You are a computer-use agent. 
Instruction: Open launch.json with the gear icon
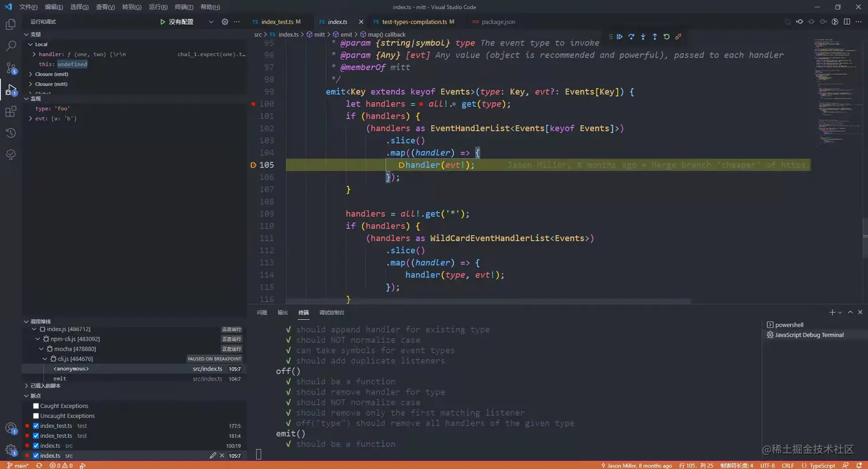pos(225,22)
